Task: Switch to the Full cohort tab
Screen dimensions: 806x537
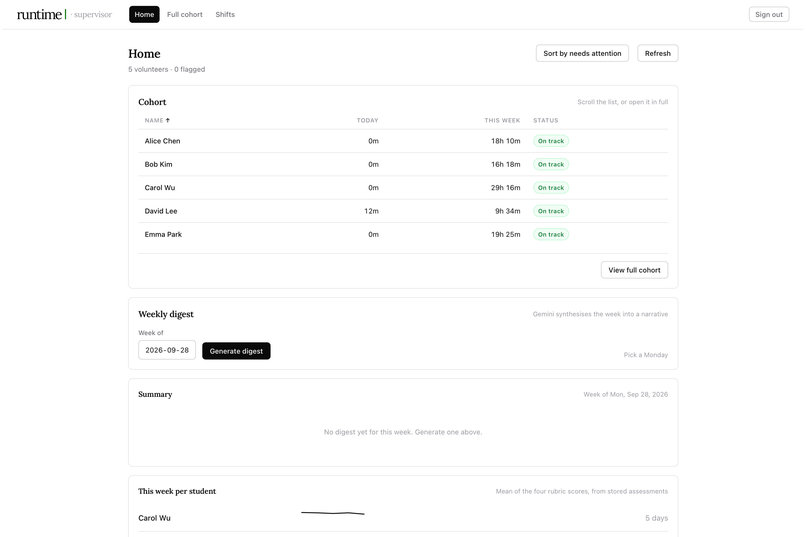Action: (185, 14)
